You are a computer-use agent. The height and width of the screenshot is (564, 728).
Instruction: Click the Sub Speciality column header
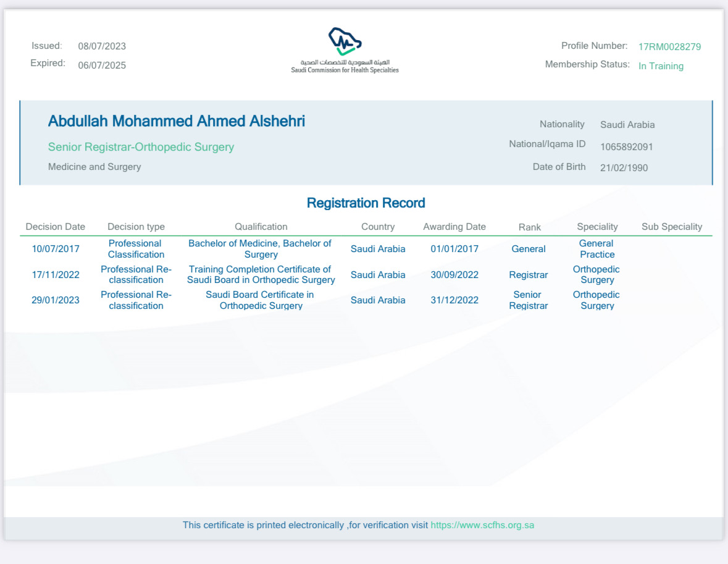pyautogui.click(x=672, y=227)
